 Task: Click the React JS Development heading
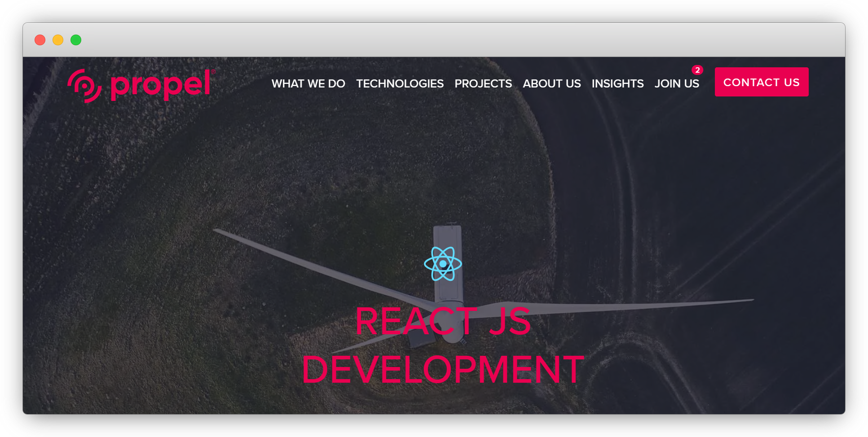point(443,345)
